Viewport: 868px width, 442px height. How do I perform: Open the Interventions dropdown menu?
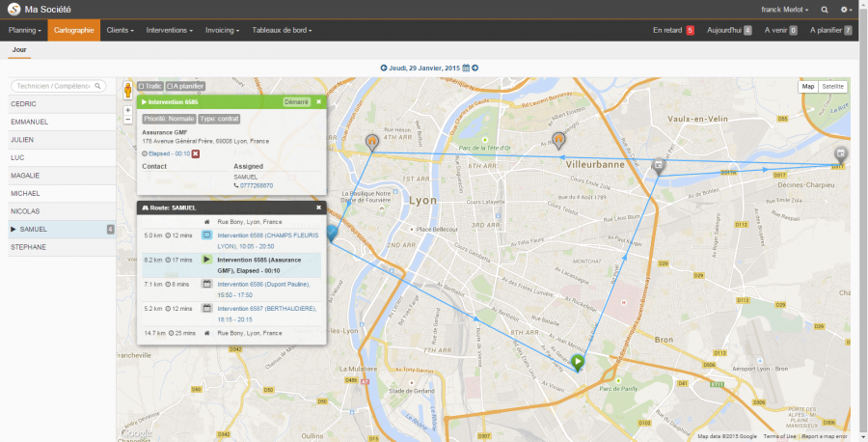click(x=170, y=31)
